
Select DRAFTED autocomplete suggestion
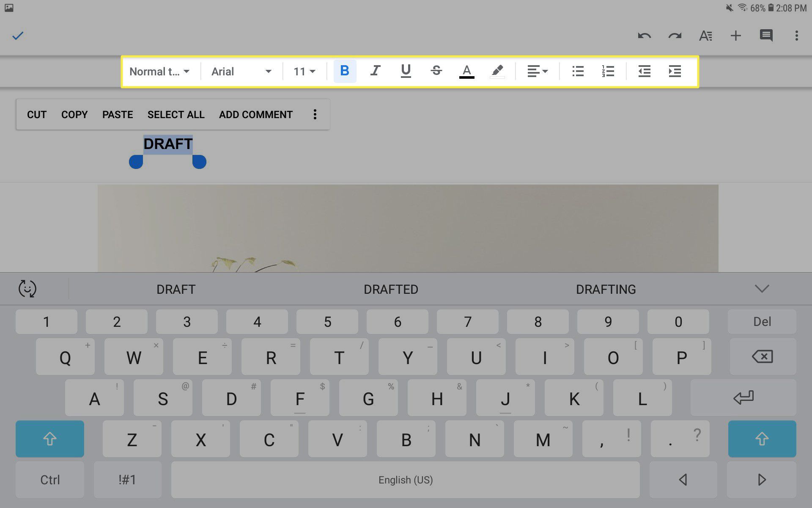click(x=390, y=288)
